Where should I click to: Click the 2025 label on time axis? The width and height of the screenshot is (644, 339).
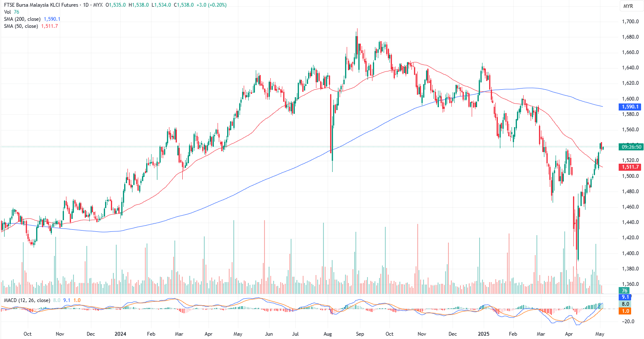pos(483,334)
